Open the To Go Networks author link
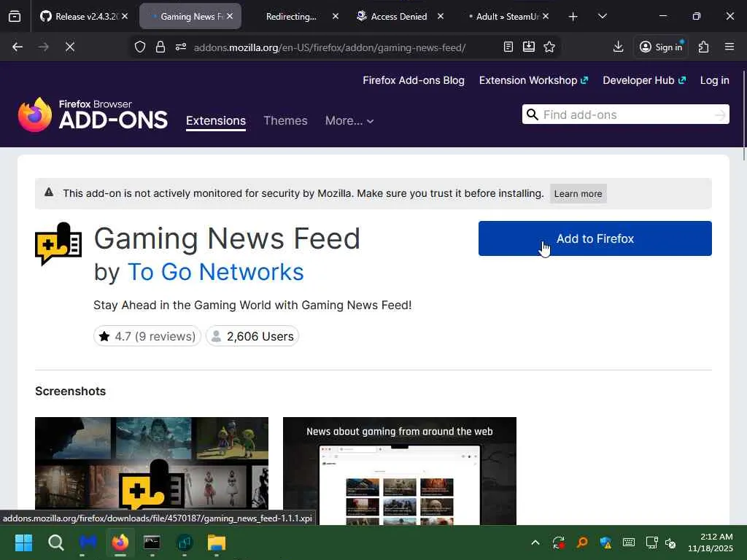The height and width of the screenshot is (560, 747). (215, 272)
